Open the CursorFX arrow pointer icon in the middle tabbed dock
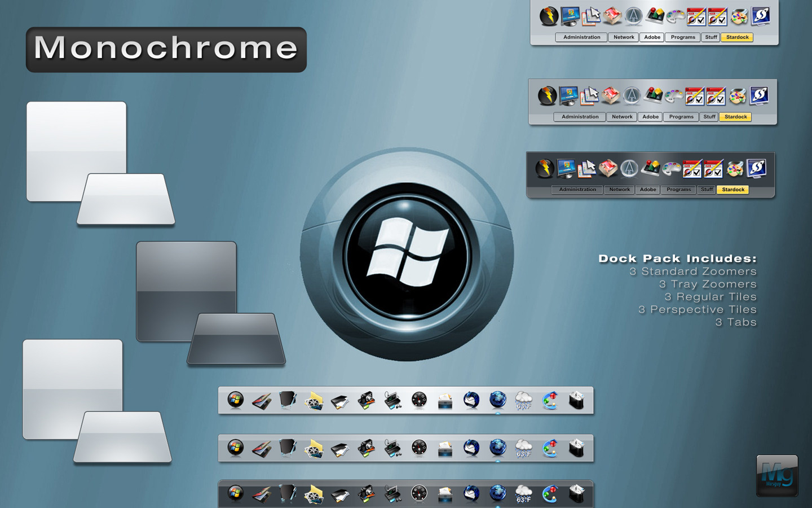Image resolution: width=812 pixels, height=508 pixels. pyautogui.click(x=589, y=96)
